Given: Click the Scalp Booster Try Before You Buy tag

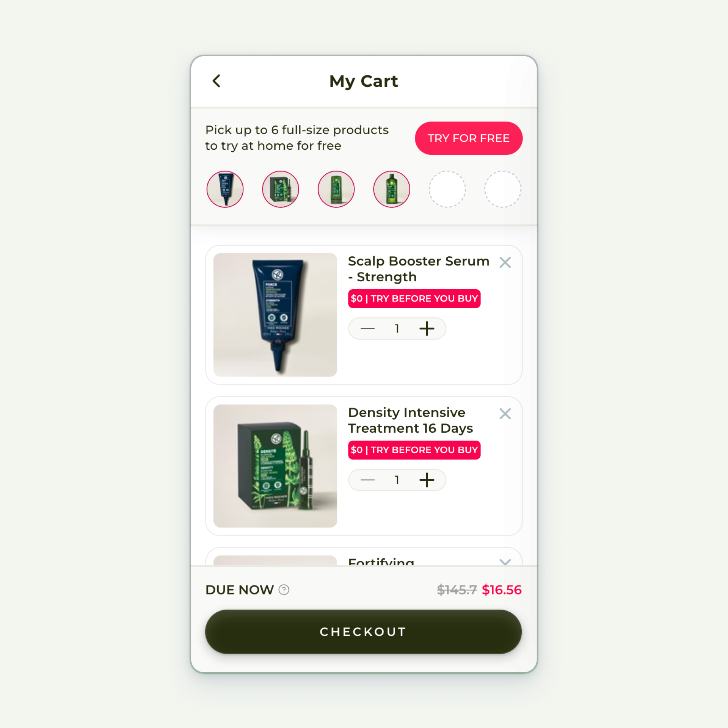Looking at the screenshot, I should [414, 298].
